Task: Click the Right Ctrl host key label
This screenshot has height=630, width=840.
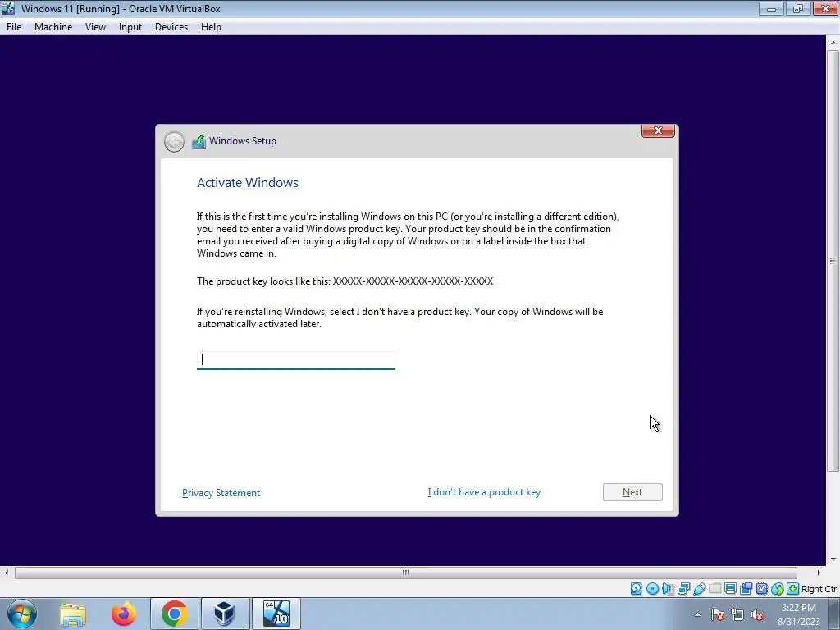Action: [x=819, y=589]
